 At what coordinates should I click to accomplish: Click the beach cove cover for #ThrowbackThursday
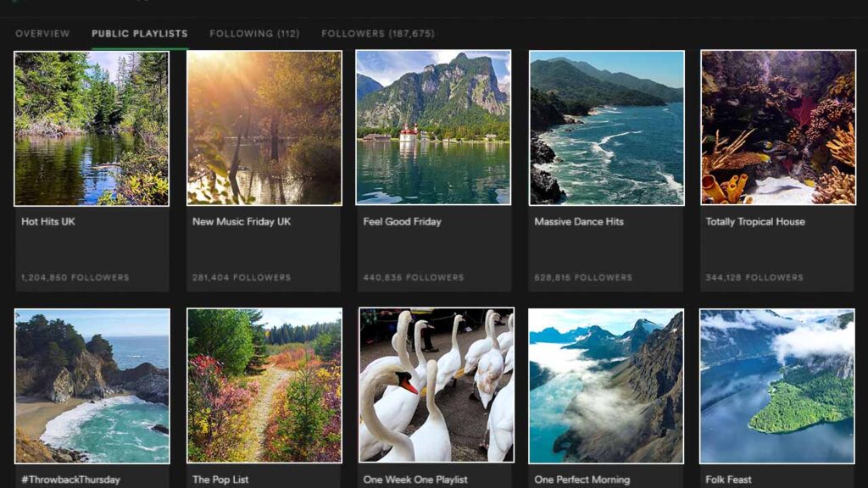pos(92,385)
